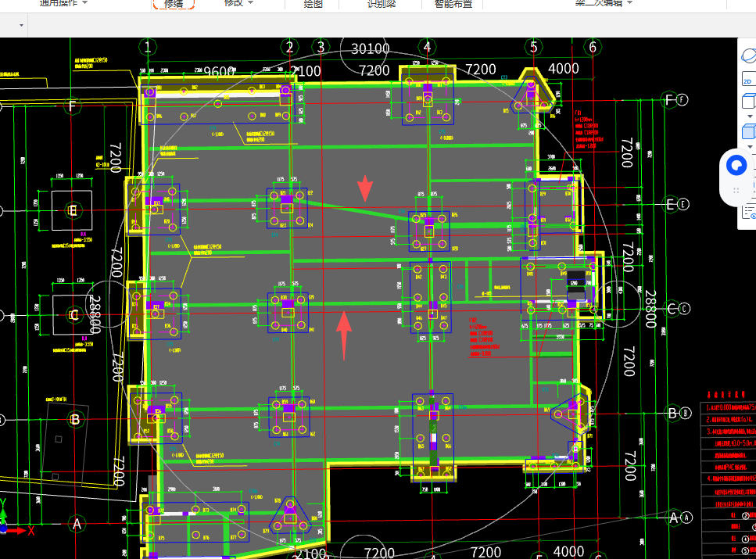Switch to the 2D view icon
The width and height of the screenshot is (756, 559).
click(x=749, y=79)
